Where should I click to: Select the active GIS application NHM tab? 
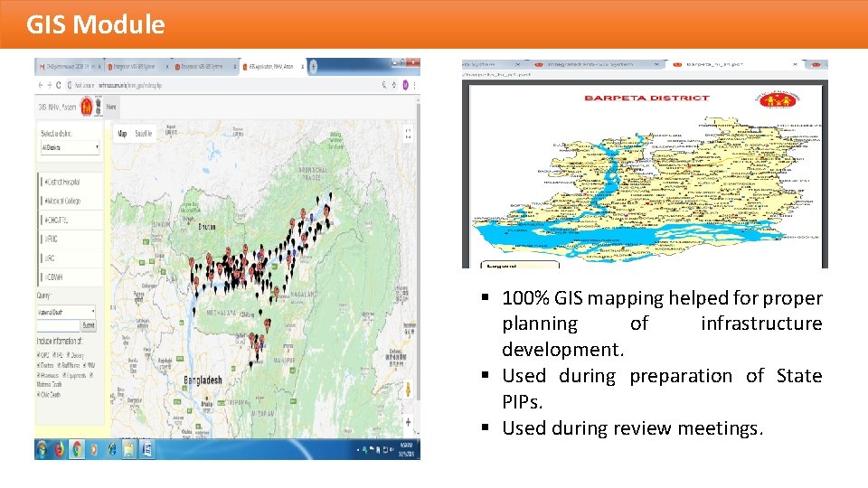tap(272, 66)
